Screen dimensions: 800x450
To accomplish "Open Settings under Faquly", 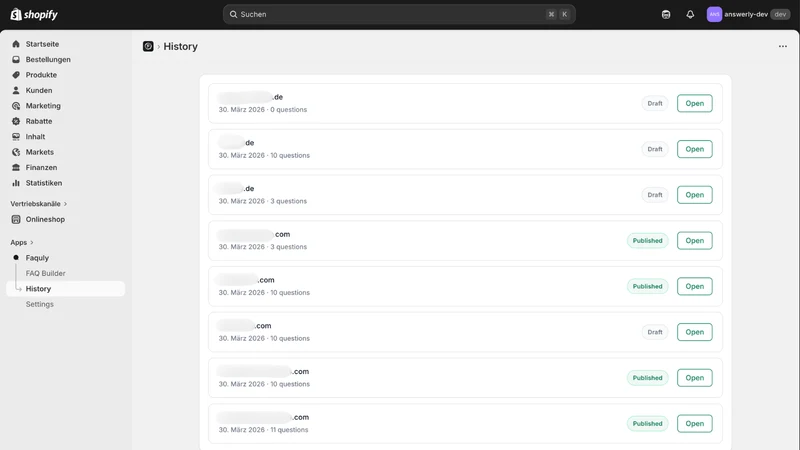I will 39,304.
